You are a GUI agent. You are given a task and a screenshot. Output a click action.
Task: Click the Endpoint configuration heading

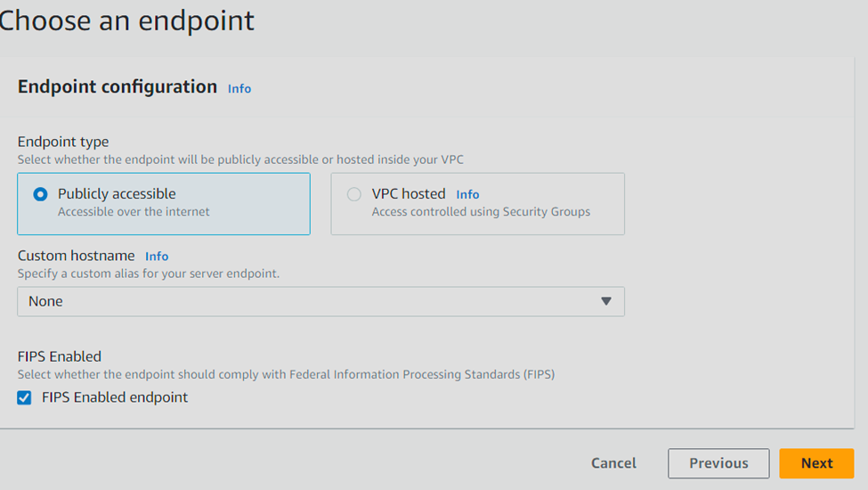click(x=118, y=87)
